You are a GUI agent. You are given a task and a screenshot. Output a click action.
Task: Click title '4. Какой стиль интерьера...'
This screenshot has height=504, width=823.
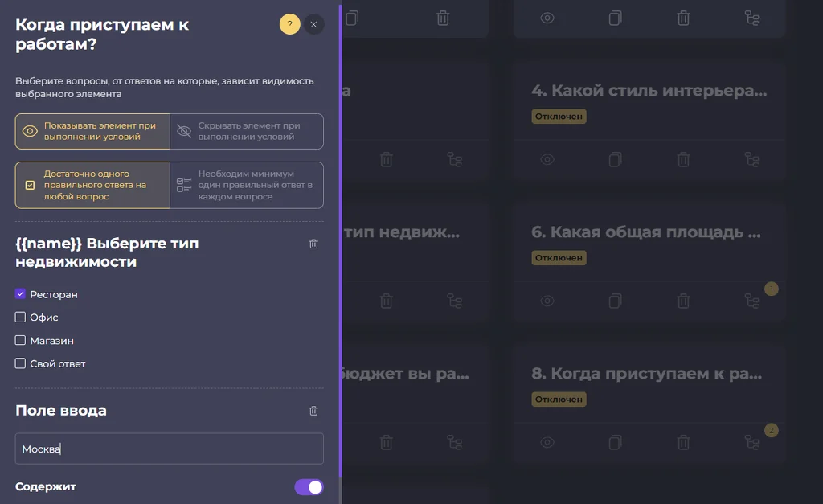tap(649, 90)
